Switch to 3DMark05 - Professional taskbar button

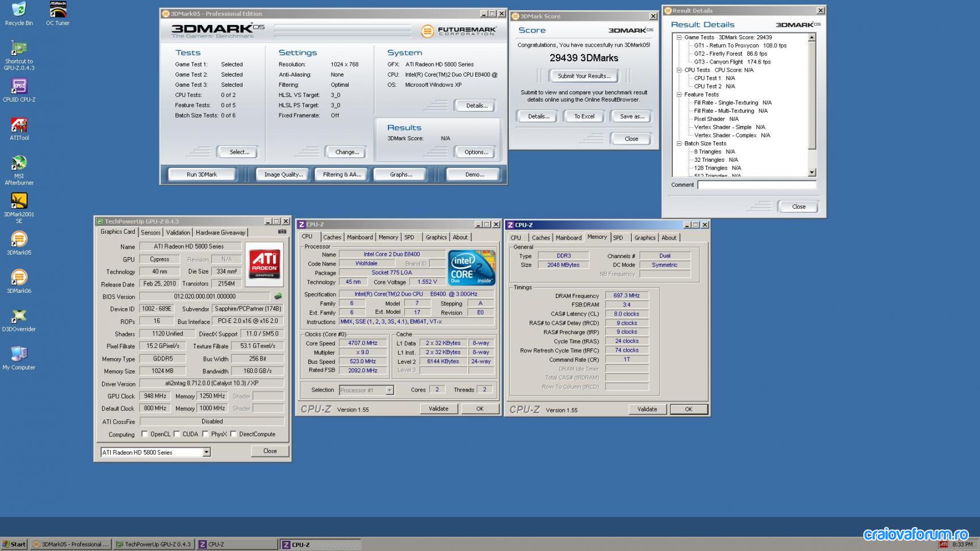click(x=70, y=544)
